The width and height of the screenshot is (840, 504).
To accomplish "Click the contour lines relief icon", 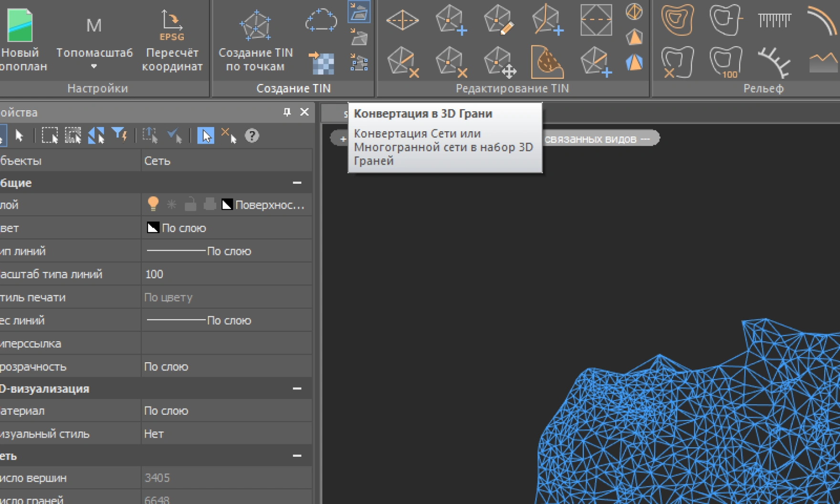I will 677,20.
